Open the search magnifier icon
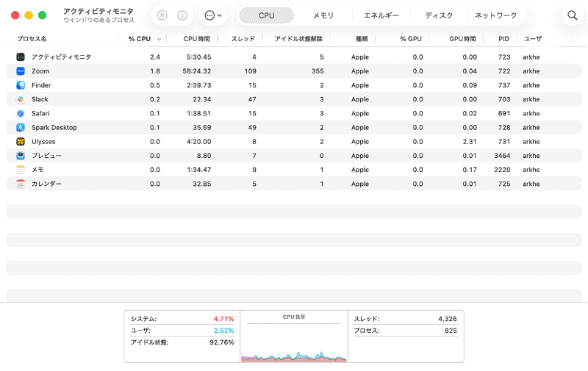Screen dimensions: 588x371 click(x=573, y=15)
